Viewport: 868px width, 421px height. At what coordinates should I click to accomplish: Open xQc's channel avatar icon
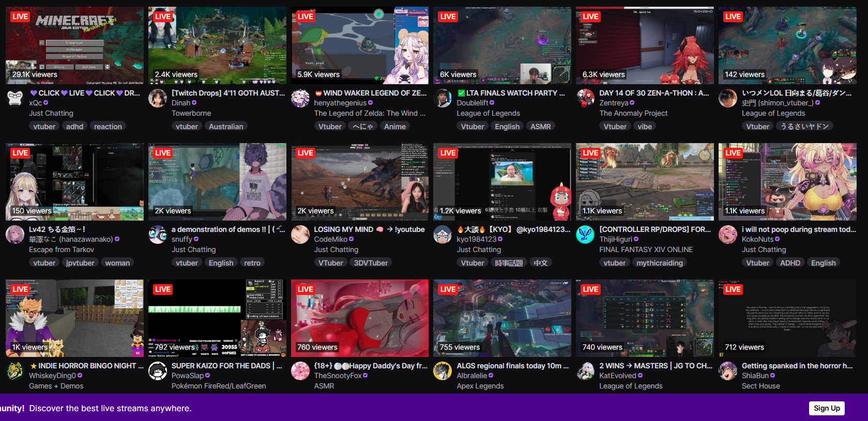point(15,98)
